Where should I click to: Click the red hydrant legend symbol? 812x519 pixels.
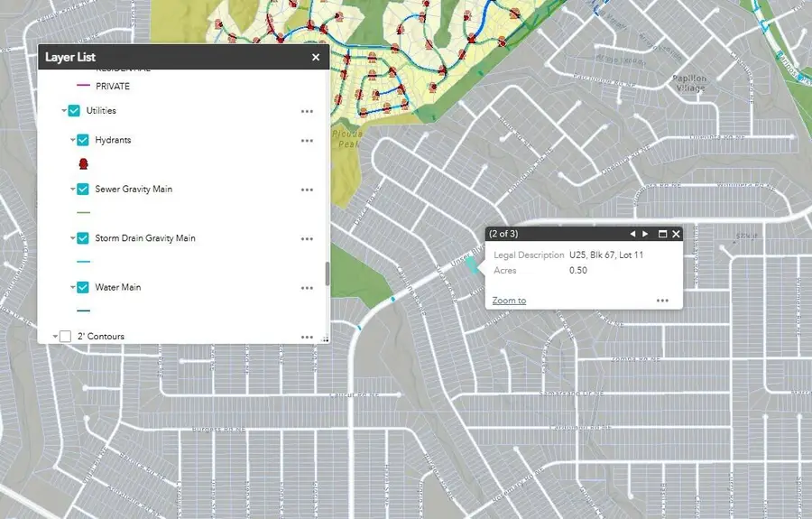coord(83,164)
